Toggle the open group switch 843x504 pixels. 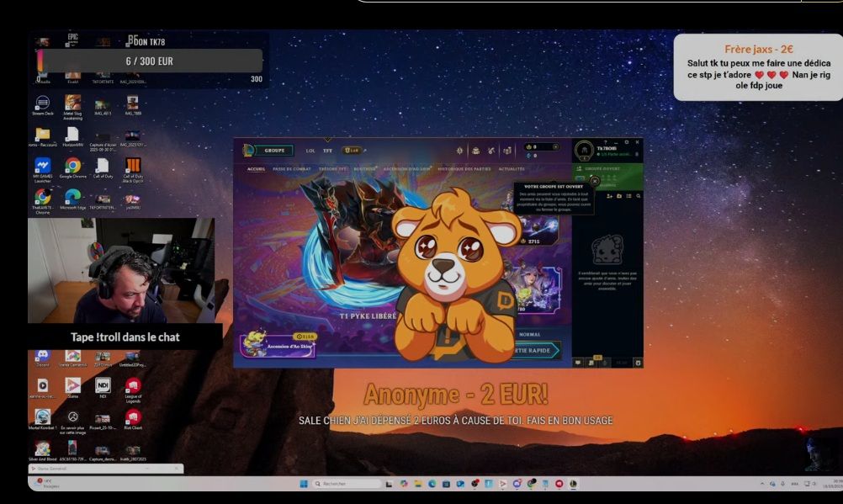581,178
